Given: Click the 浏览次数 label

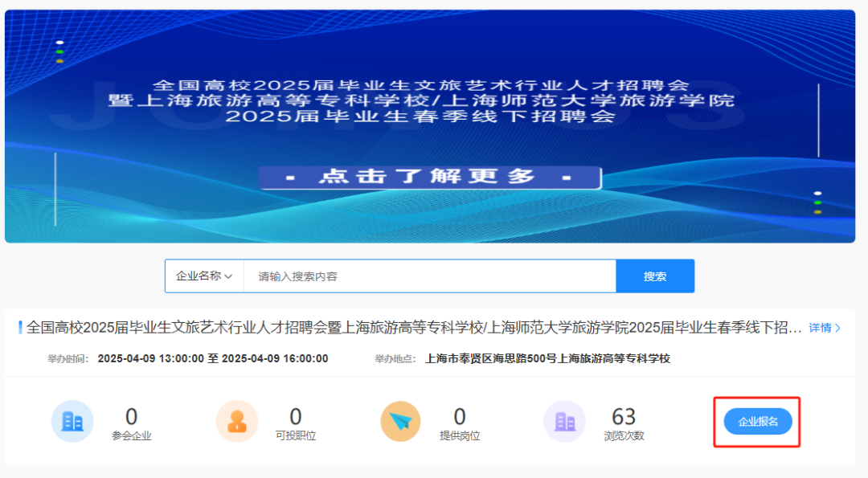Looking at the screenshot, I should pos(624,436).
